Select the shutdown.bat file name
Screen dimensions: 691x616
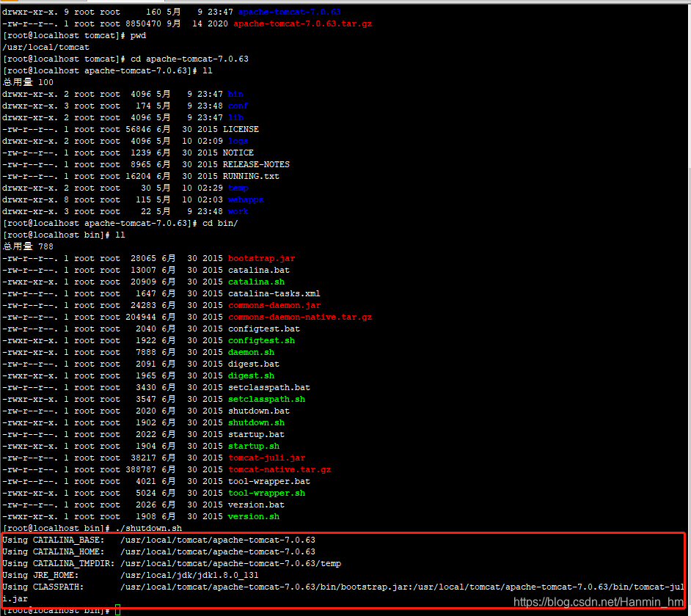click(x=259, y=411)
